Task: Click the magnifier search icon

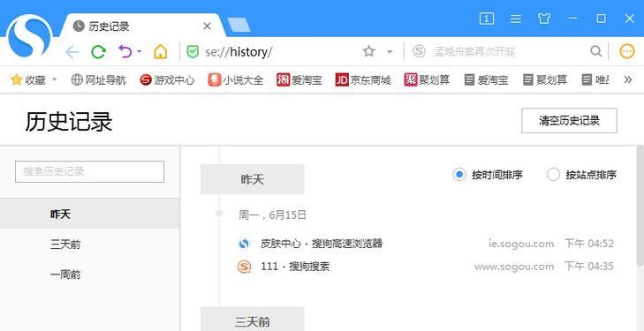Action: (595, 51)
